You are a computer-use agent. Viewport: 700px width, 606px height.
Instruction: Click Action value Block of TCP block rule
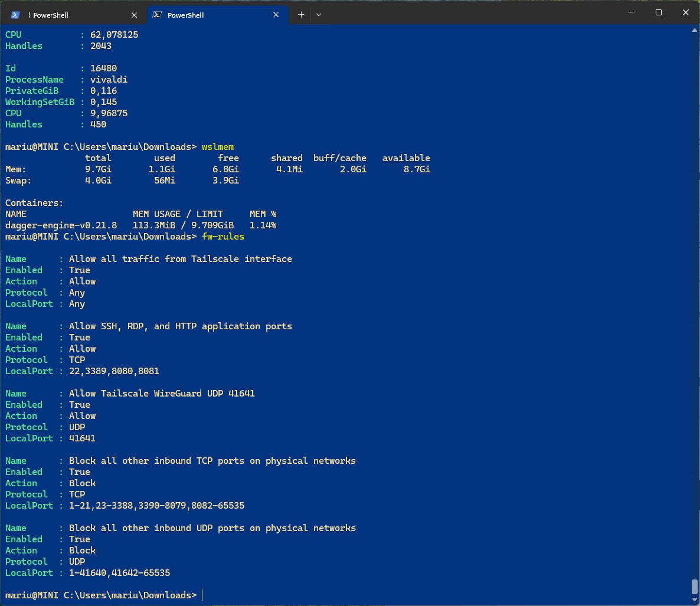82,483
